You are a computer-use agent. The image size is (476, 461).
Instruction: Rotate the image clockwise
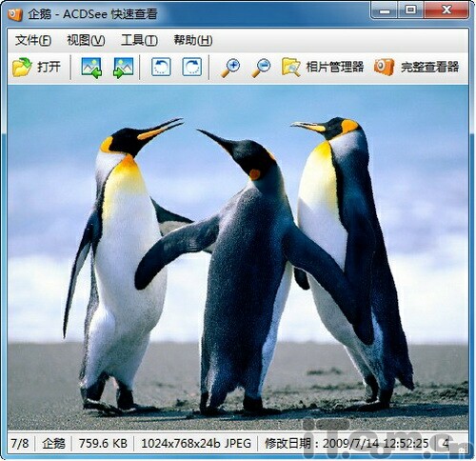pyautogui.click(x=192, y=67)
